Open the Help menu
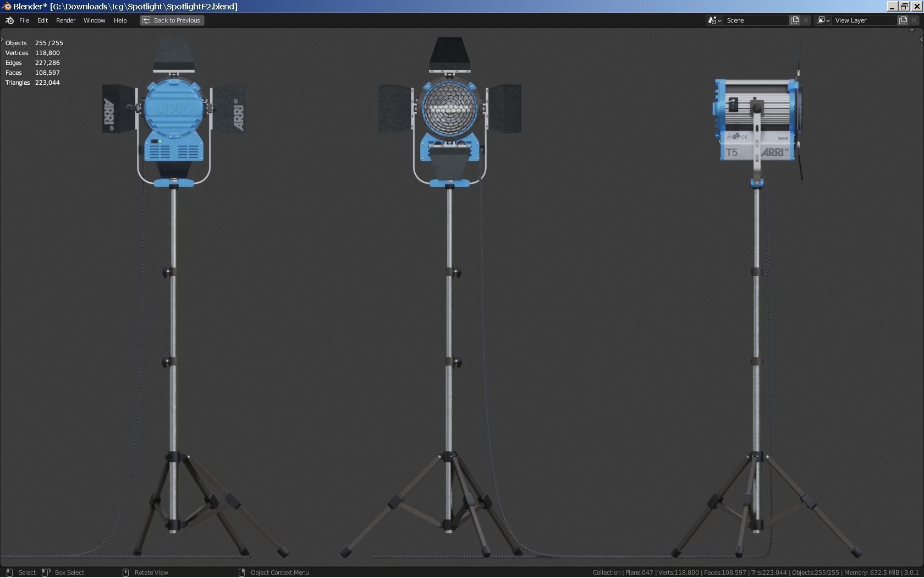 [120, 20]
